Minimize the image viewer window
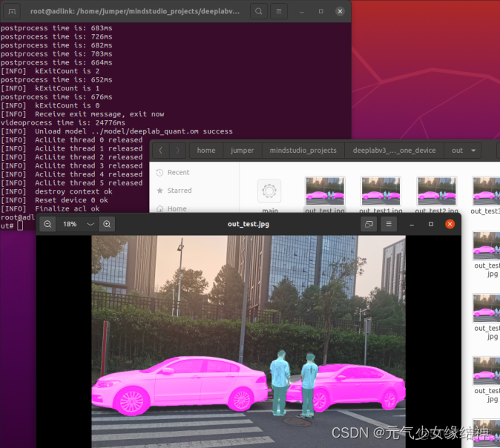 click(412, 224)
